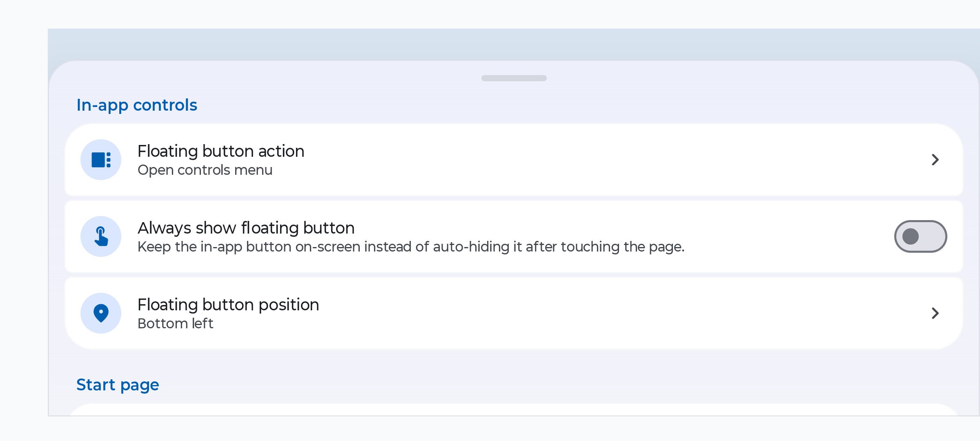Select the 'Floating button action' title text
The width and height of the screenshot is (980, 441).
coord(221,151)
